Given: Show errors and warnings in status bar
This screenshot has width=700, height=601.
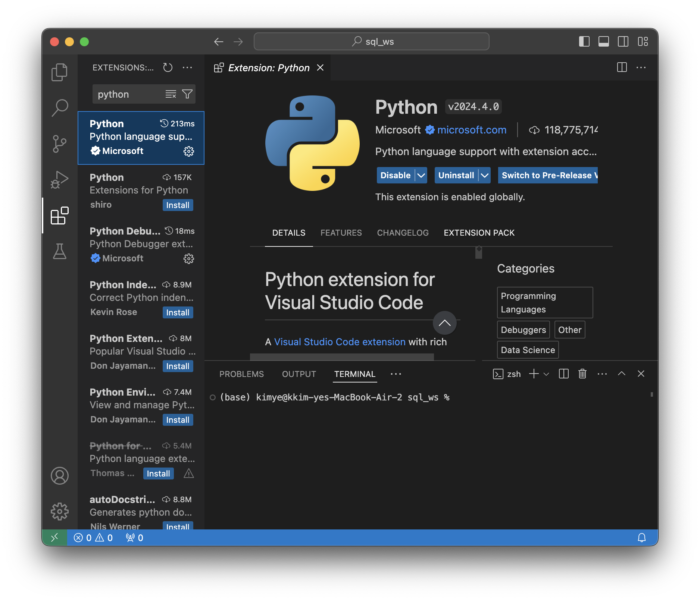Looking at the screenshot, I should tap(93, 538).
